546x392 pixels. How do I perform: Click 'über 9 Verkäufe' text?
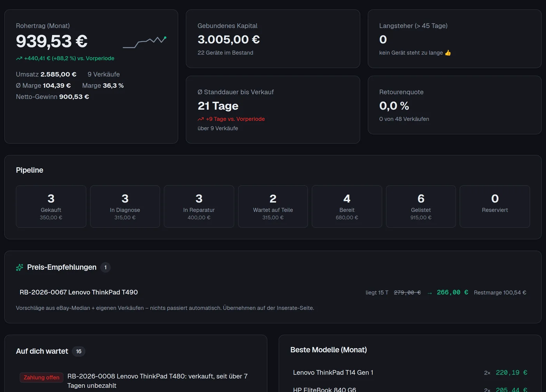coord(218,128)
